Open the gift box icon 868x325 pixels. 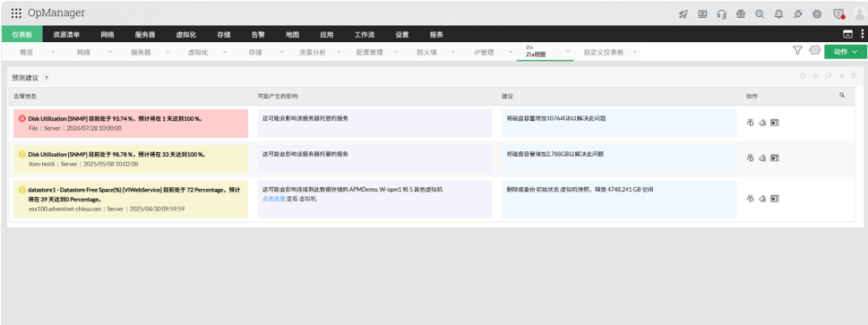(741, 13)
